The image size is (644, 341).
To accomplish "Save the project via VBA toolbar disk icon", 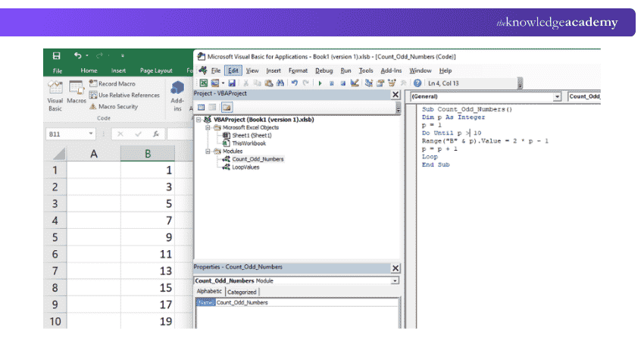I will point(232,83).
